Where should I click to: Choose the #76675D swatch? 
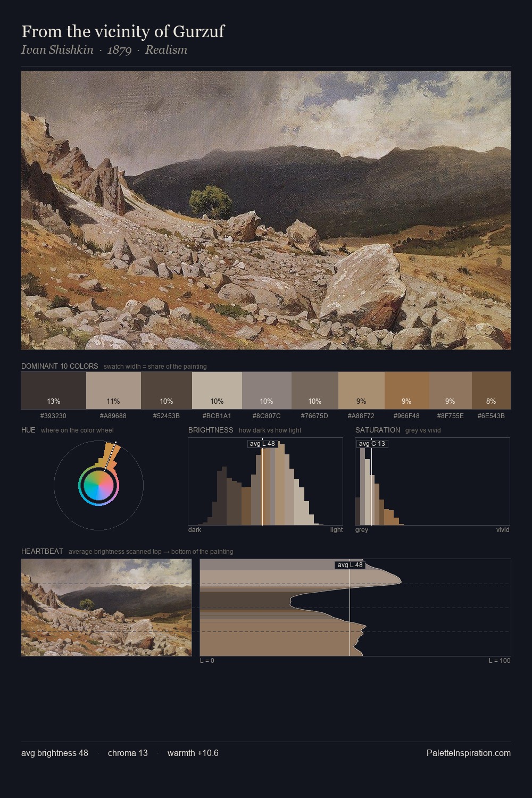pos(315,390)
